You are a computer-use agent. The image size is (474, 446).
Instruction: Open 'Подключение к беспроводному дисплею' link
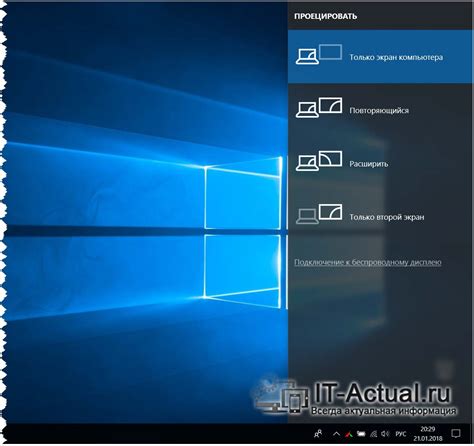pos(368,262)
